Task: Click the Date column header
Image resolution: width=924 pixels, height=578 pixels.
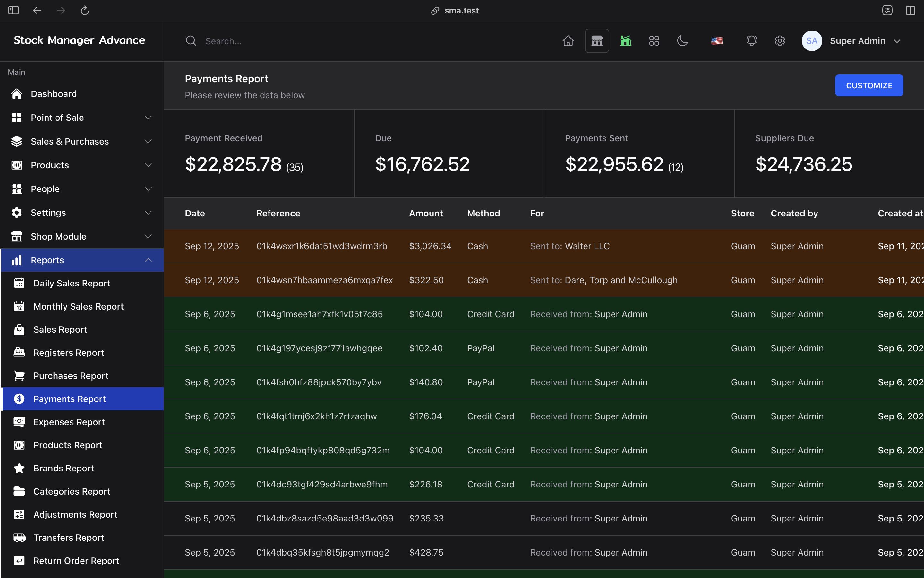Action: coord(195,213)
